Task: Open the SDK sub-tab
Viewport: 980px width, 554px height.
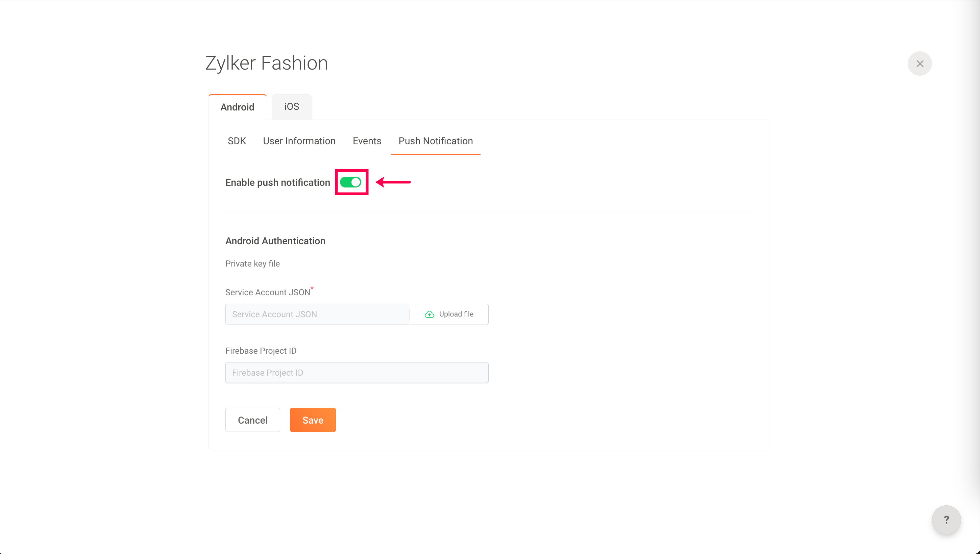Action: tap(237, 141)
